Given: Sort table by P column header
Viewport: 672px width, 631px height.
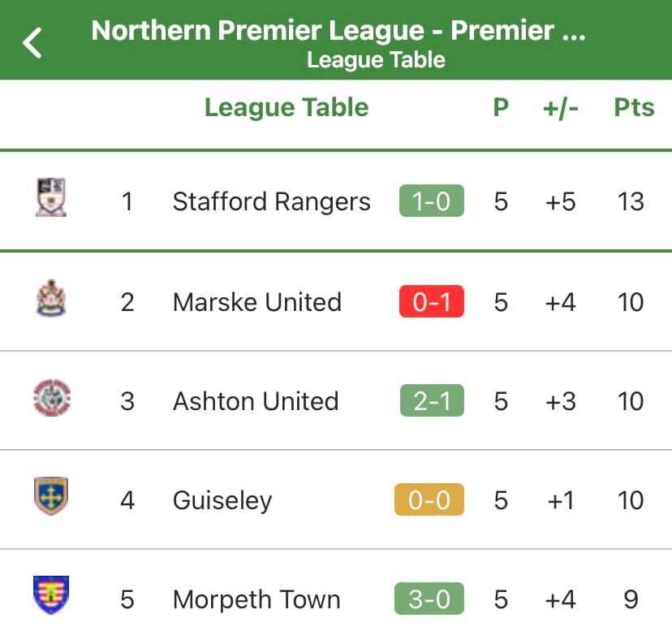Looking at the screenshot, I should [501, 107].
